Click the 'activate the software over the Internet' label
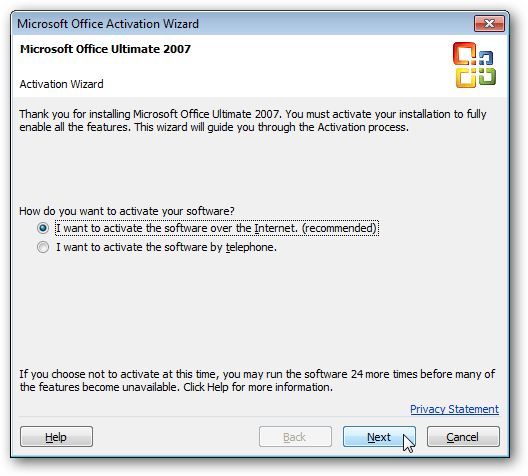This screenshot has height=476, width=528. click(x=216, y=228)
